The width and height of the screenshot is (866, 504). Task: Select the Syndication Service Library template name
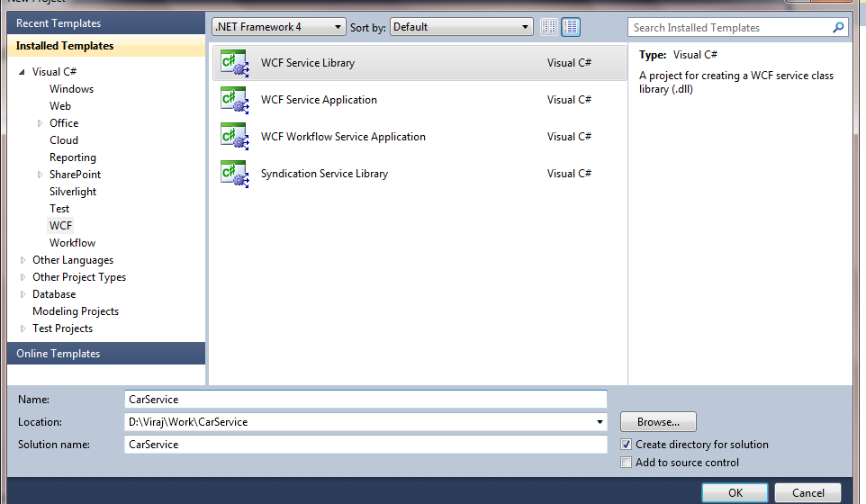324,174
